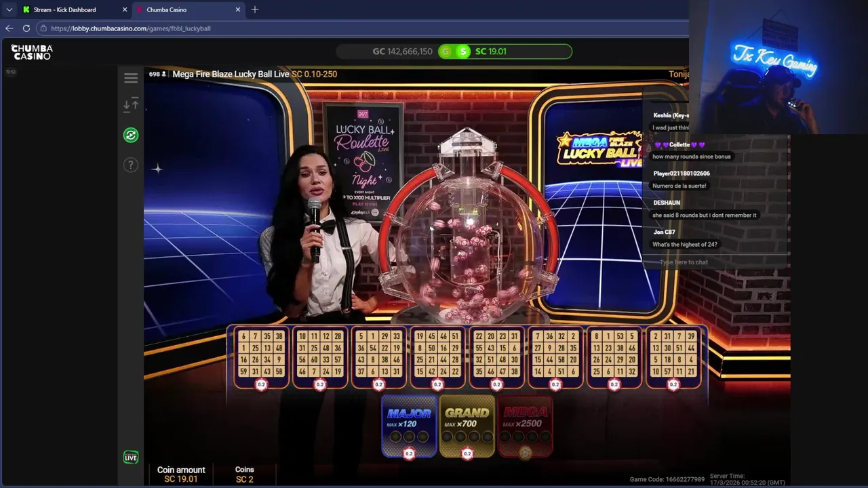This screenshot has width=868, height=488.
Task: Click the green LIVE badge icon
Action: tap(131, 457)
